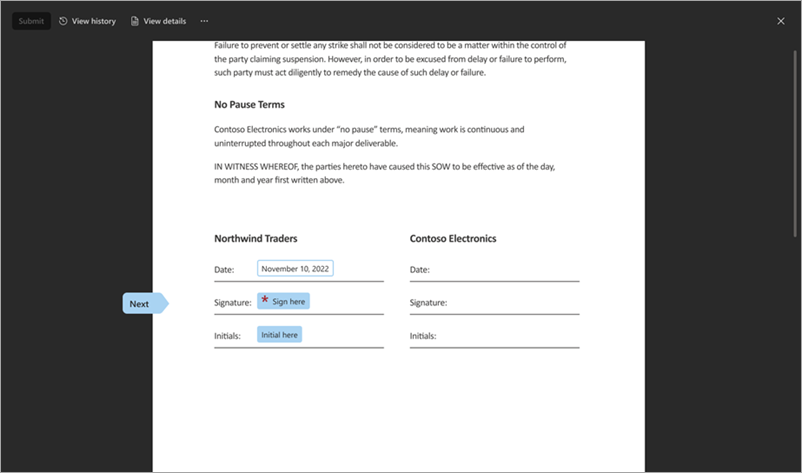Screen dimensions: 802x473
Task: Close the document signing viewer
Action: (x=781, y=21)
